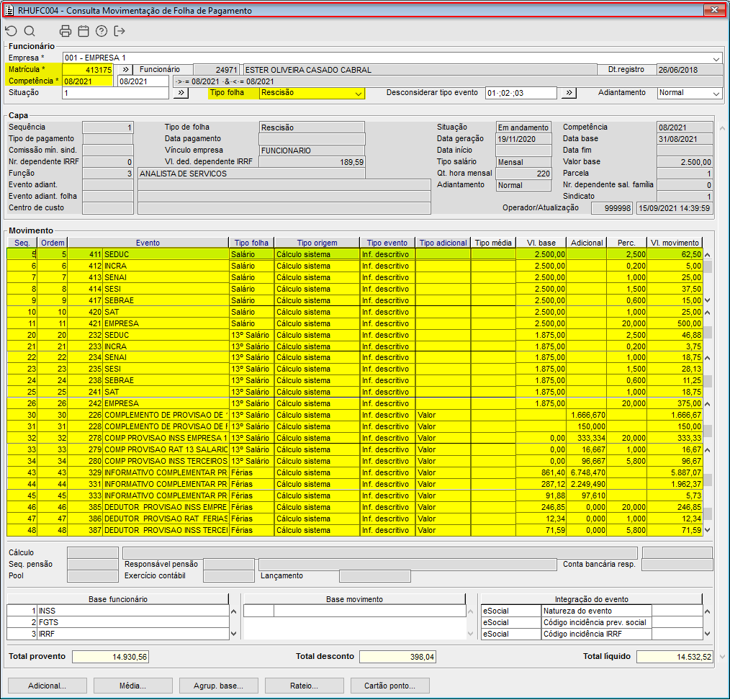Sort by Evento column header
The height and width of the screenshot is (700, 730).
point(148,243)
